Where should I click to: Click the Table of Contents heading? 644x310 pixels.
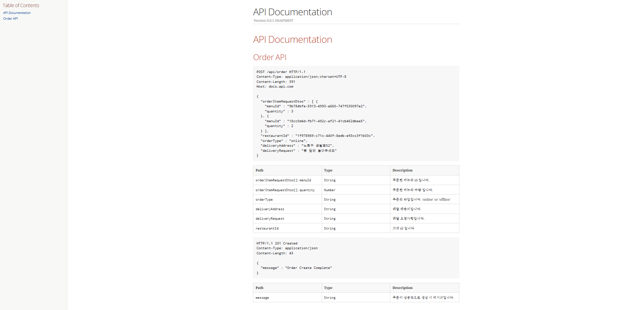[x=21, y=5]
